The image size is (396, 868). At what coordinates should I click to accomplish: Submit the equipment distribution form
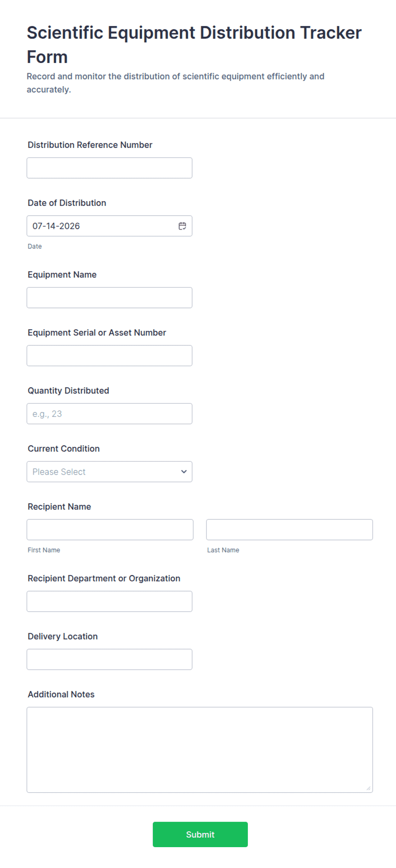coord(200,834)
